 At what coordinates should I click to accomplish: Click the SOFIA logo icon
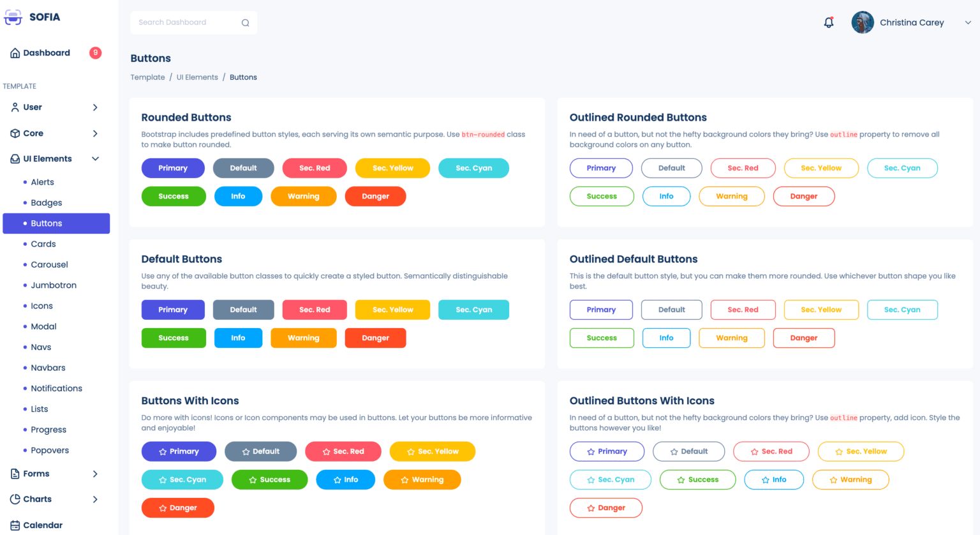tap(13, 17)
